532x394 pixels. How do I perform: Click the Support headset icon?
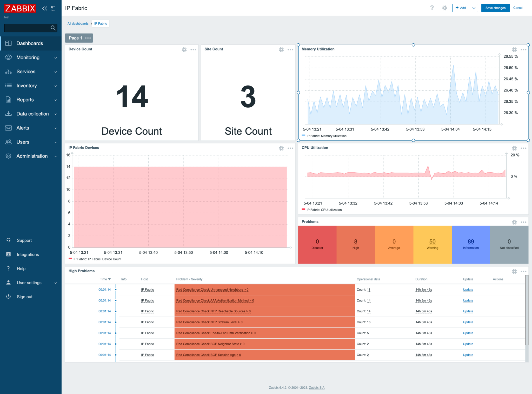pyautogui.click(x=8, y=240)
